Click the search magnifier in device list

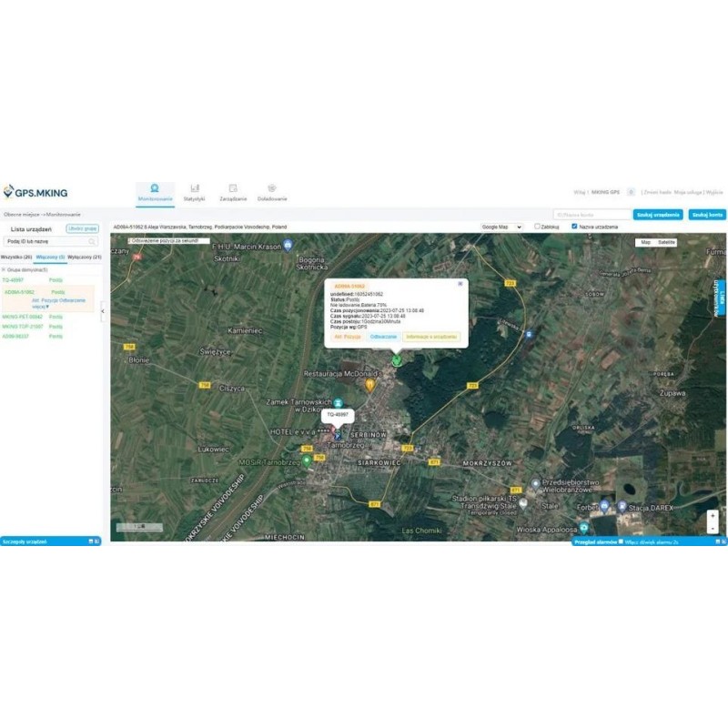click(92, 242)
